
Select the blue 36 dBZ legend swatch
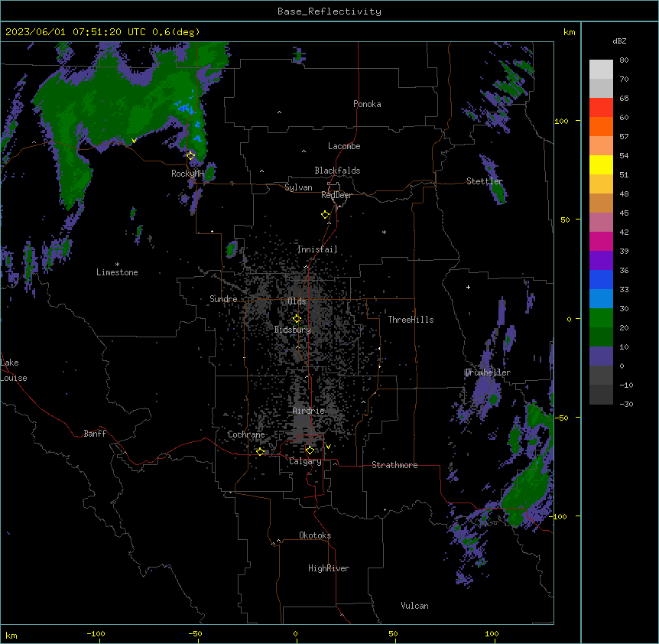[601, 279]
